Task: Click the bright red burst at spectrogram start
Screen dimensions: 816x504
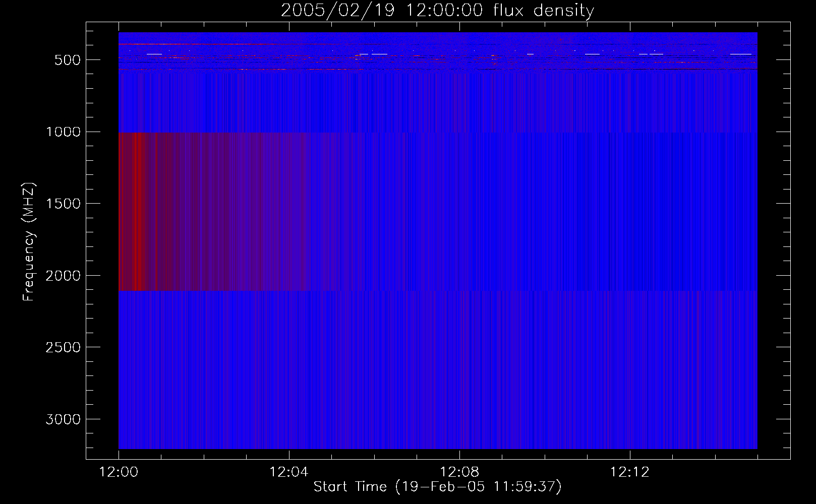Action: point(132,212)
